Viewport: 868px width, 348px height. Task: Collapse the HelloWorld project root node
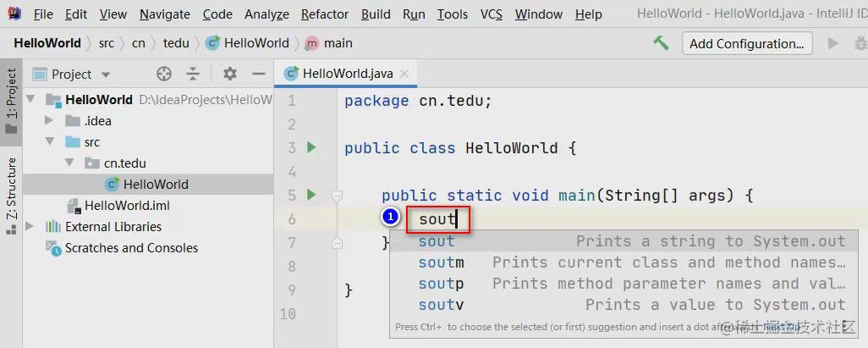(x=30, y=100)
